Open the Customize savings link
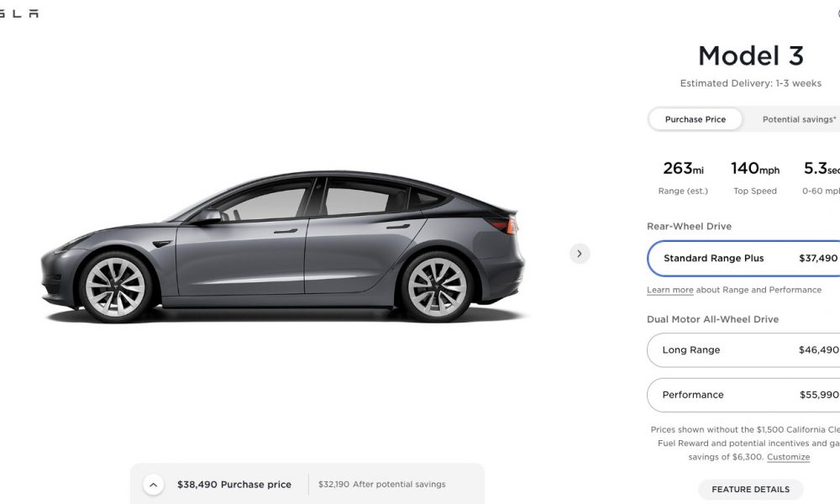This screenshot has height=504, width=840. point(788,457)
